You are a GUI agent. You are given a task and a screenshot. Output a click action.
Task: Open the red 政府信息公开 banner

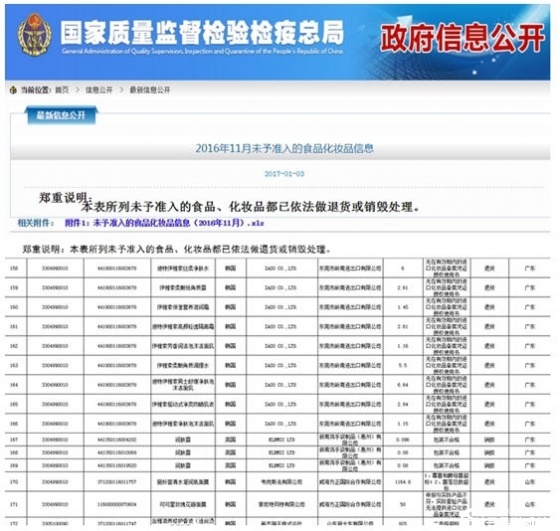[462, 37]
